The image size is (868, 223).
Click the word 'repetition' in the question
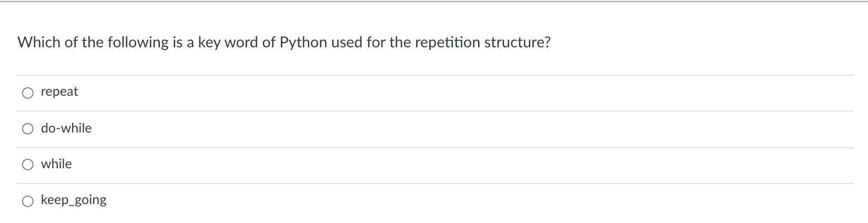point(447,42)
